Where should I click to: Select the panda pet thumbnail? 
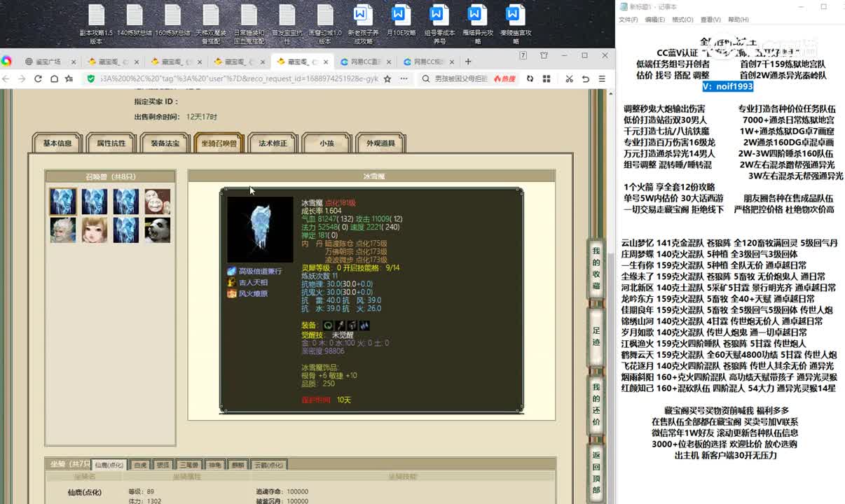[158, 230]
